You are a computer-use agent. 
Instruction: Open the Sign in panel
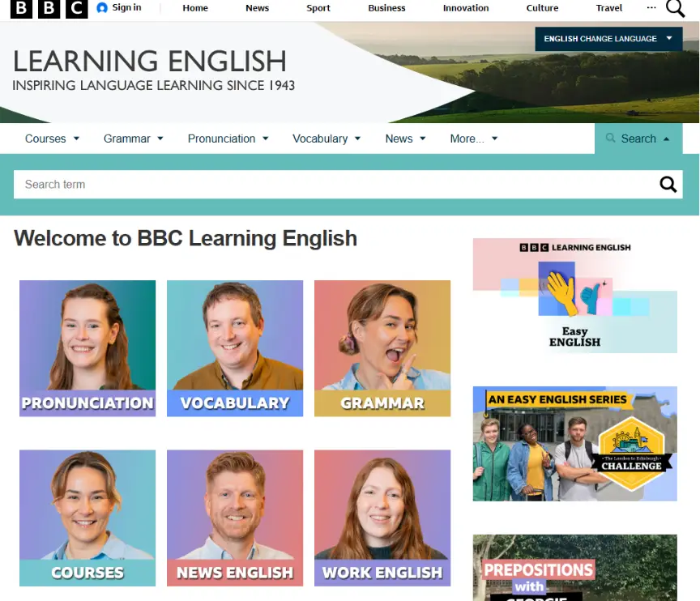pos(118,8)
